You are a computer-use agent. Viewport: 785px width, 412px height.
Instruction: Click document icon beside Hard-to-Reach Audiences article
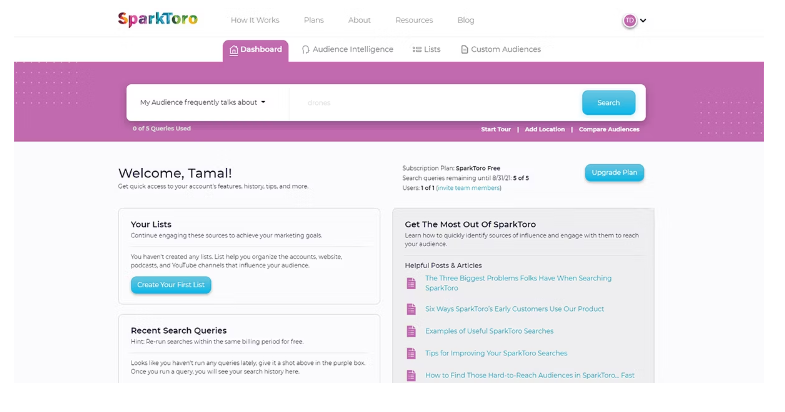tap(411, 375)
